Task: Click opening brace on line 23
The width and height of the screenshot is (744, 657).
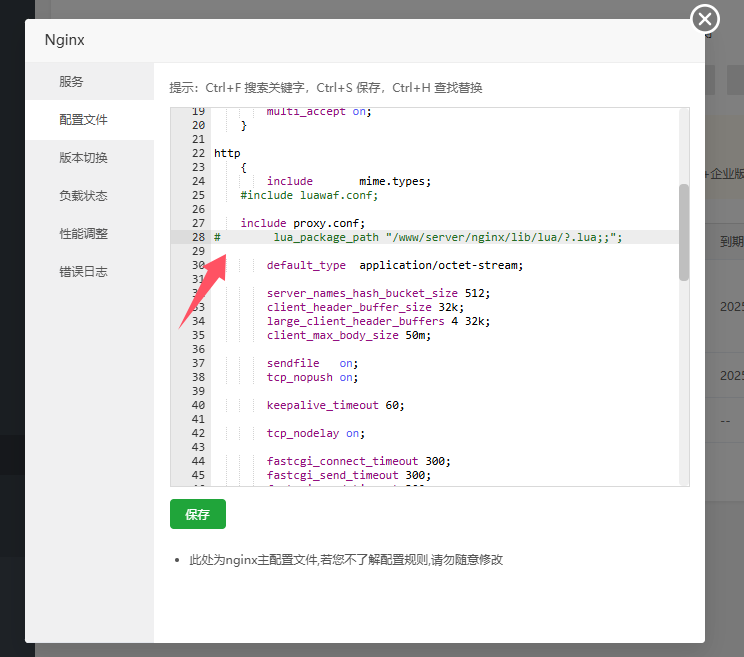Action: pyautogui.click(x=244, y=167)
